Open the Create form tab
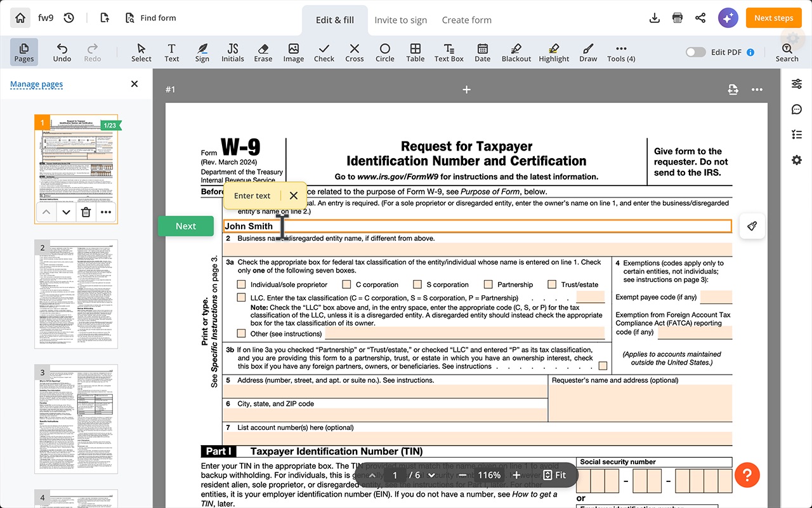Image resolution: width=812 pixels, height=508 pixels. pos(467,20)
